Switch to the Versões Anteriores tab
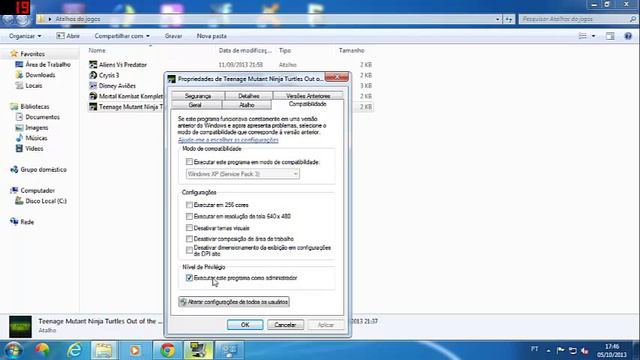Screen dimensions: 640x360 [308, 96]
